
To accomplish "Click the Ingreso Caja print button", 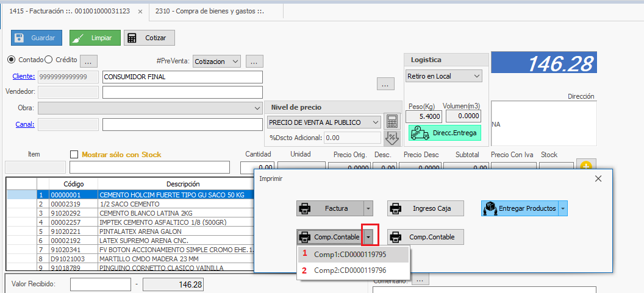I will (x=425, y=208).
